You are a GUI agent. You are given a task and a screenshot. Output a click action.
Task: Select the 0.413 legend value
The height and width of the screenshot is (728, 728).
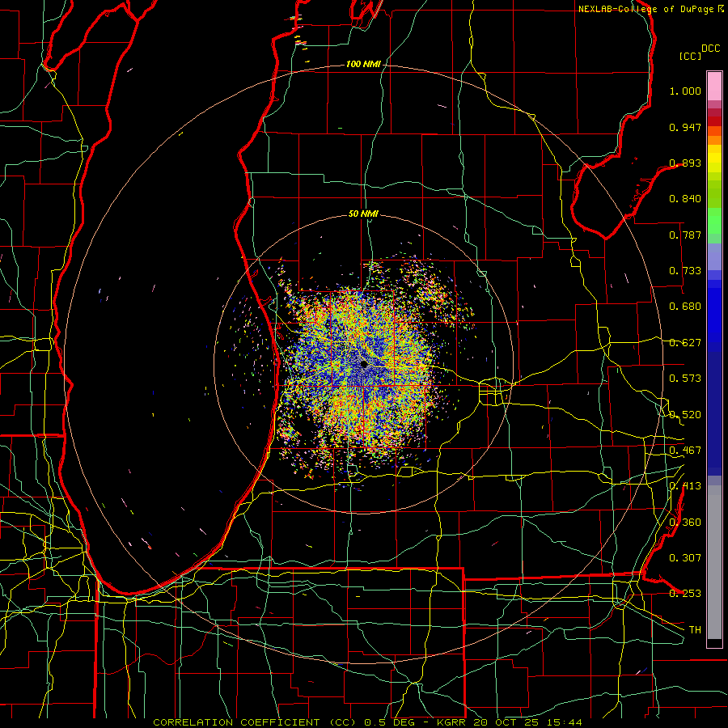click(685, 486)
